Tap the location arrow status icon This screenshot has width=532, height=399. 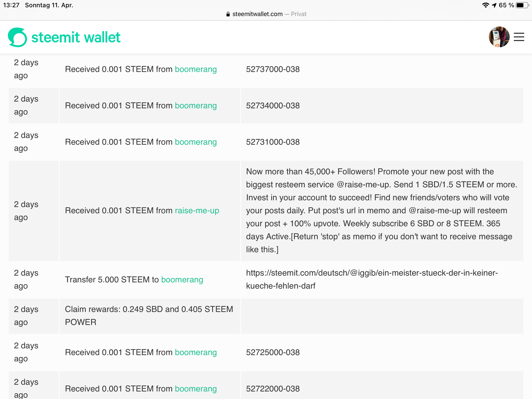click(x=494, y=5)
